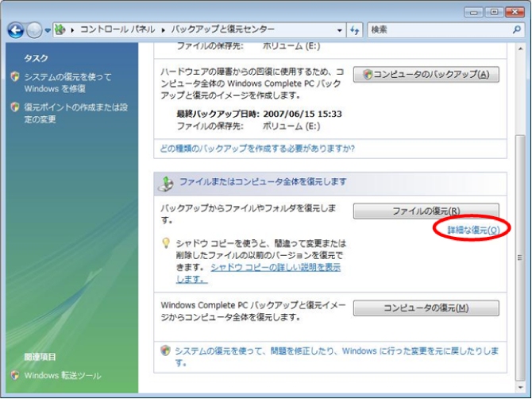Open the 詳細な復元(O) link

pyautogui.click(x=473, y=230)
